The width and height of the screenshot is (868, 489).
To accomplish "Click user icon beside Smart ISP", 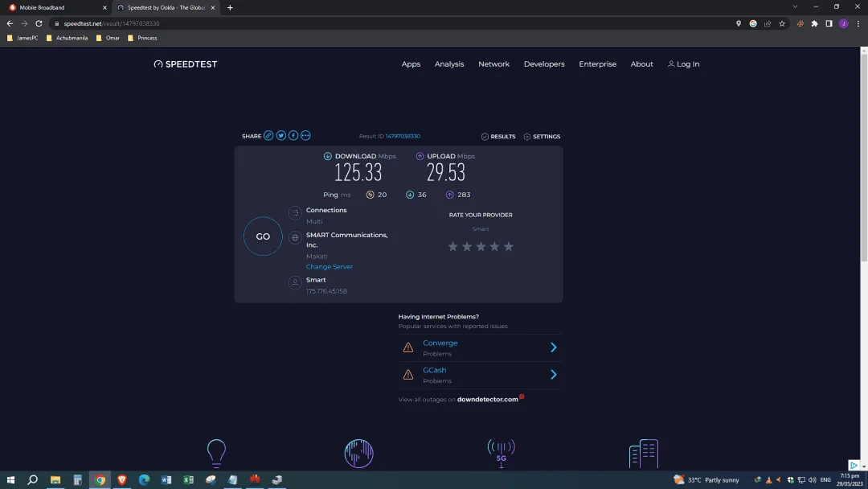I will (295, 283).
